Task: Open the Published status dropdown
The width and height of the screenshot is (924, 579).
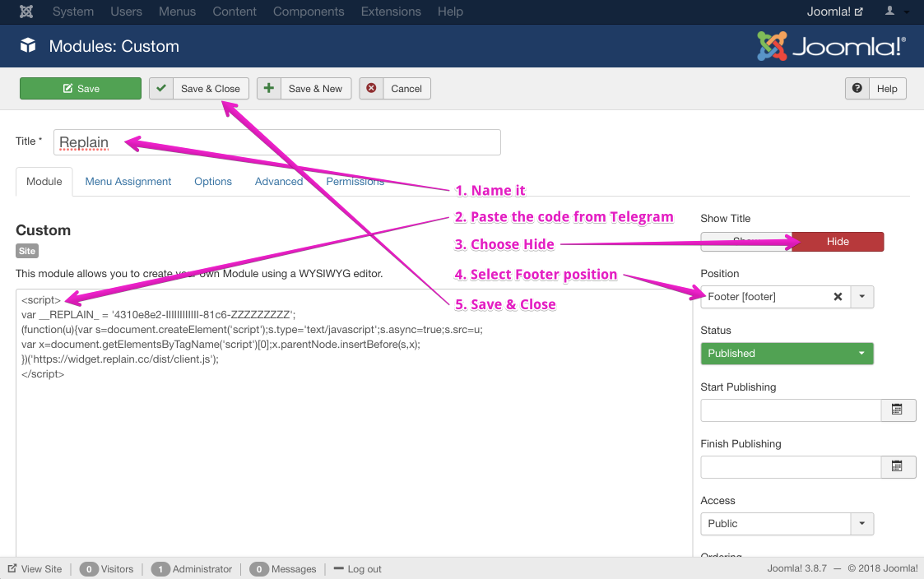Action: coord(787,354)
